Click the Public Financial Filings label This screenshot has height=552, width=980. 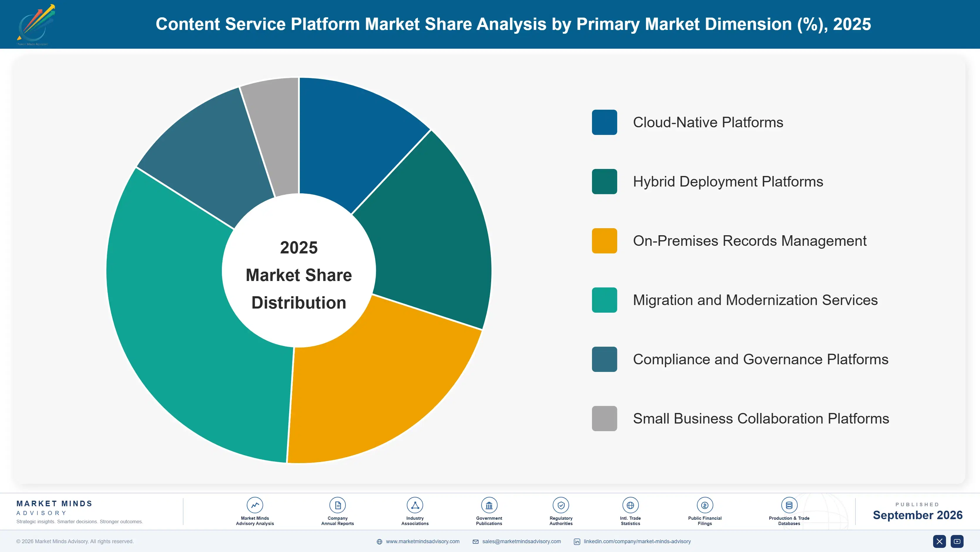tap(705, 521)
